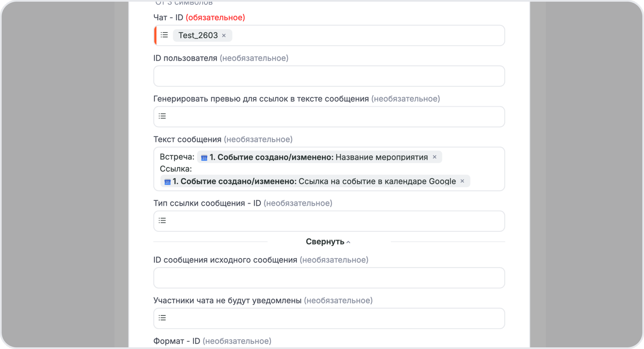Click the Google Calendar icon on Название мероприятия chip
644x349 pixels.
(204, 157)
